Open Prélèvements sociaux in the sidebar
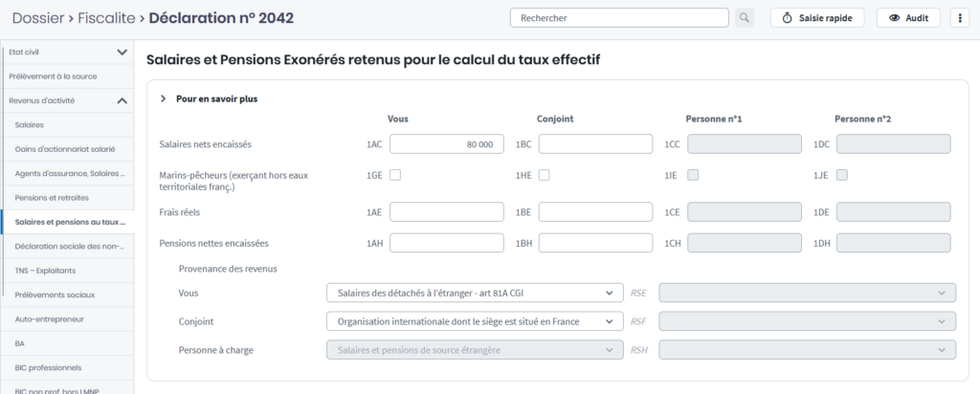Screen dimensions: 980x394 point(53,294)
